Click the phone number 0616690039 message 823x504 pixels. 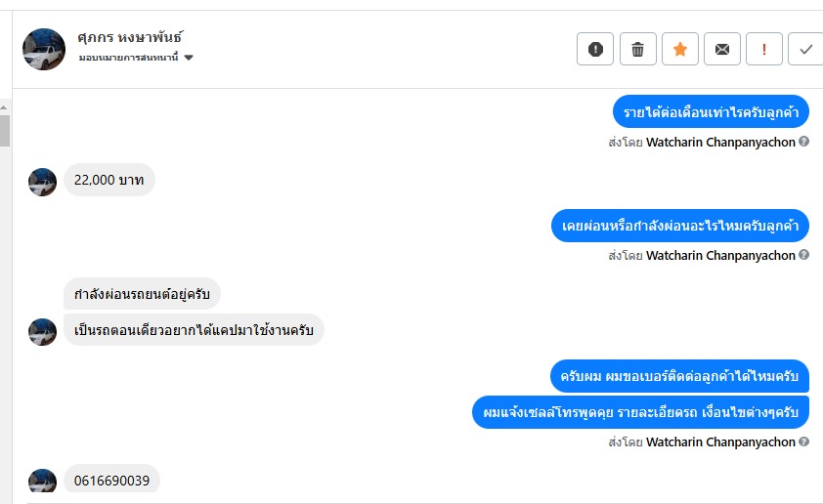pyautogui.click(x=111, y=481)
